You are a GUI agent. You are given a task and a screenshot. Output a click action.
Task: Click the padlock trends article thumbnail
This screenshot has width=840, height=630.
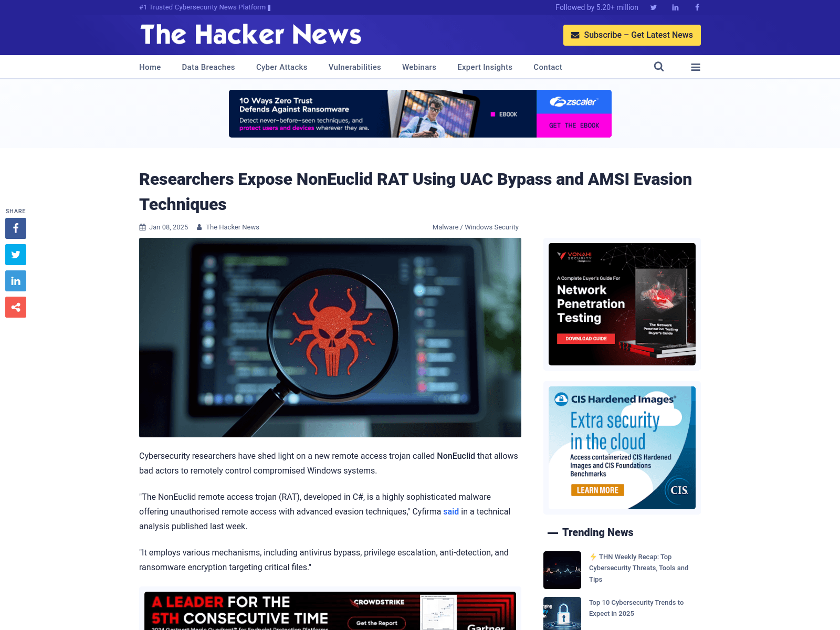[562, 613]
